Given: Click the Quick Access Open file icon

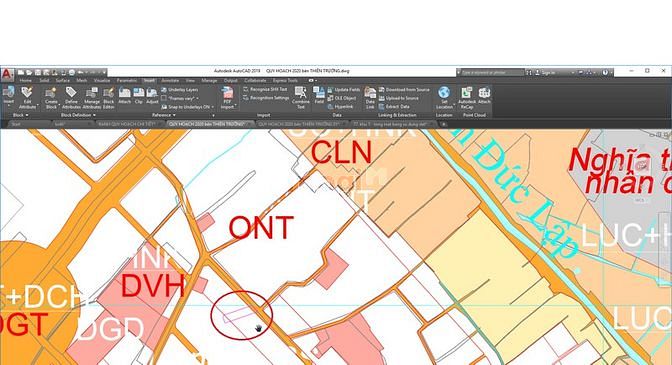Looking at the screenshot, I should [29, 72].
